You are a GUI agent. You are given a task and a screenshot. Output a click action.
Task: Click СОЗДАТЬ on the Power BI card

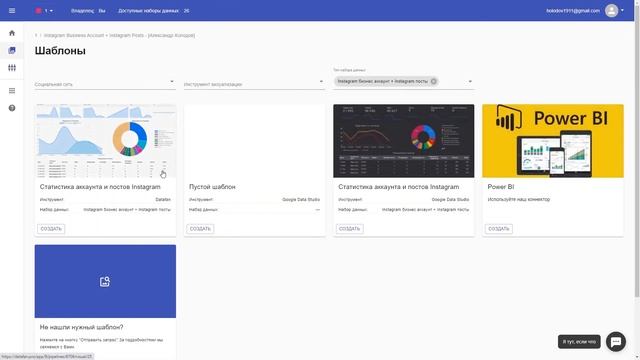click(498, 229)
